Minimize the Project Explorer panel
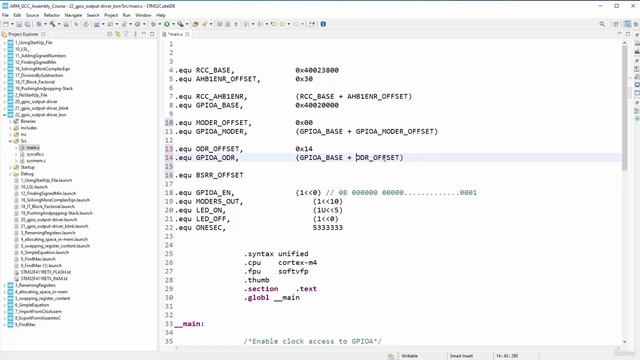 143,34
